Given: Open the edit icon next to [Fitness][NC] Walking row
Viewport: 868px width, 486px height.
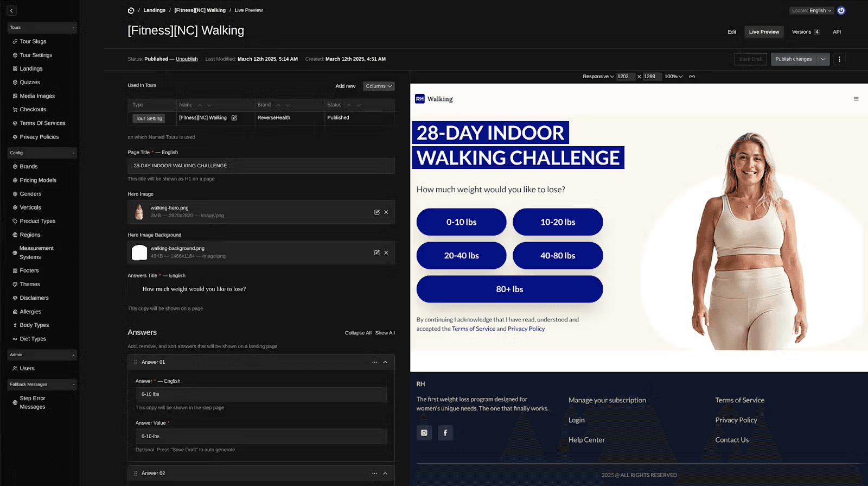Looking at the screenshot, I should pos(234,118).
